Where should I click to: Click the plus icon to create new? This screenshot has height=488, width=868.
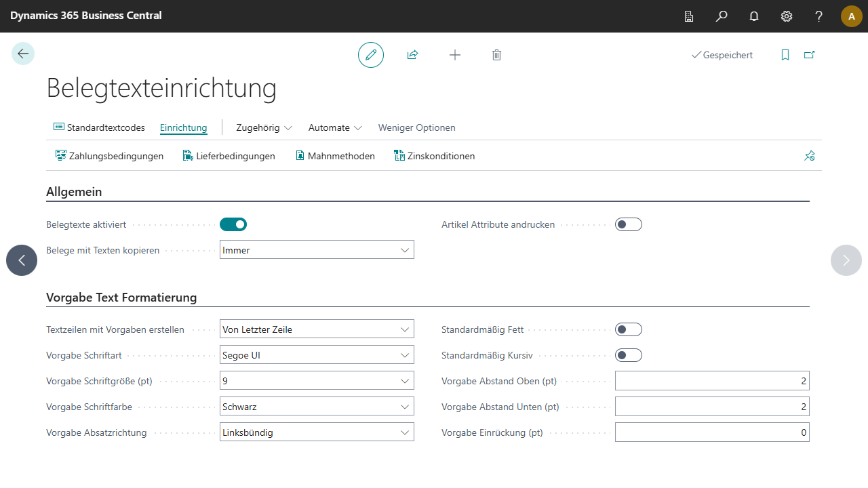[455, 55]
